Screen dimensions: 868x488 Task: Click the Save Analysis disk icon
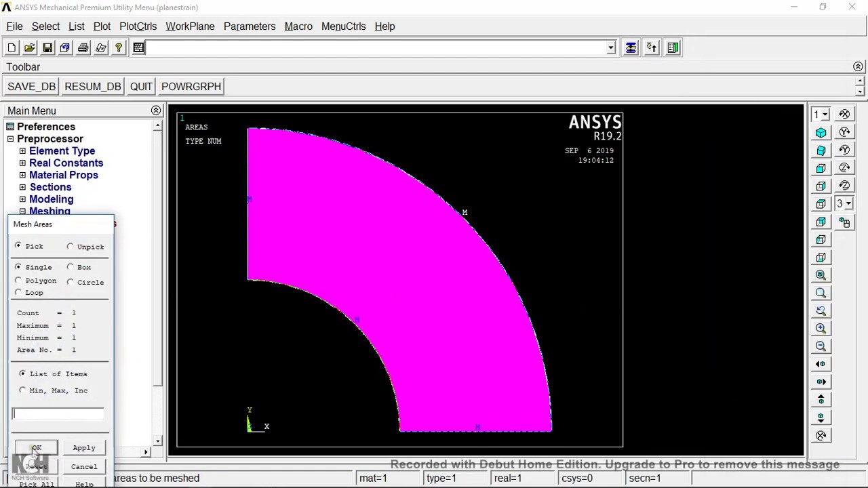pyautogui.click(x=47, y=47)
